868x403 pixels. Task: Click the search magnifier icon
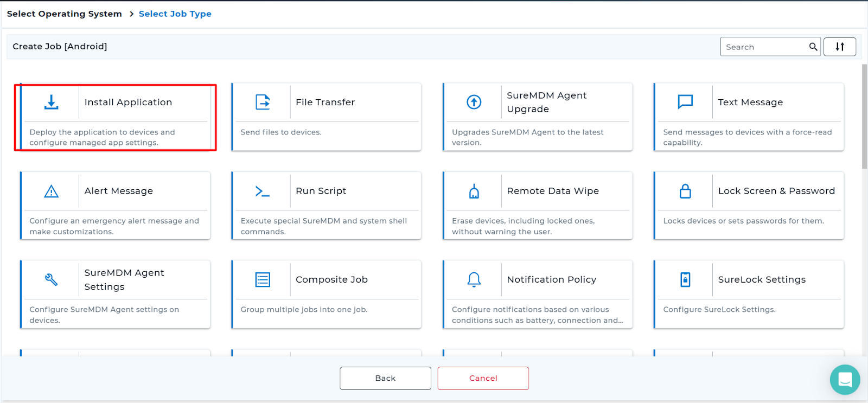(x=813, y=47)
